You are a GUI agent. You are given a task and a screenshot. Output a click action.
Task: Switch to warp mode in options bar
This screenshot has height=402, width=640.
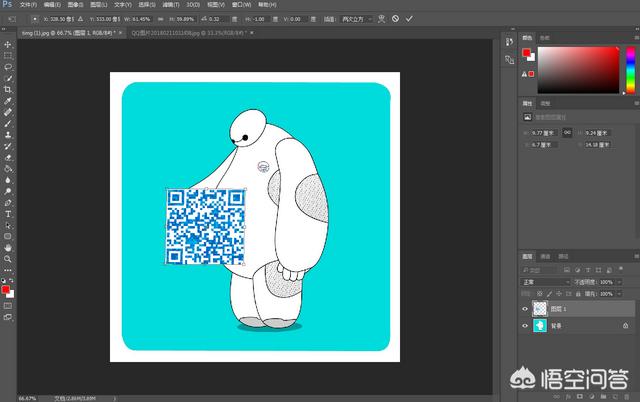click(x=381, y=19)
